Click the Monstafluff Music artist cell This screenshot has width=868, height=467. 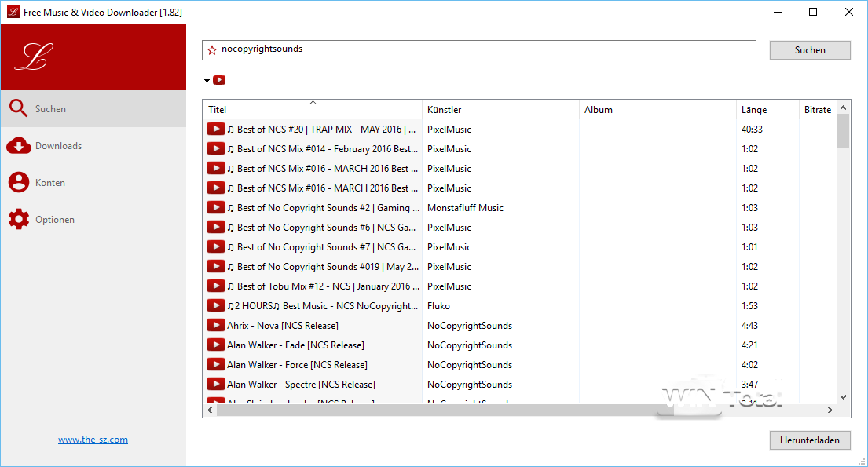click(465, 208)
